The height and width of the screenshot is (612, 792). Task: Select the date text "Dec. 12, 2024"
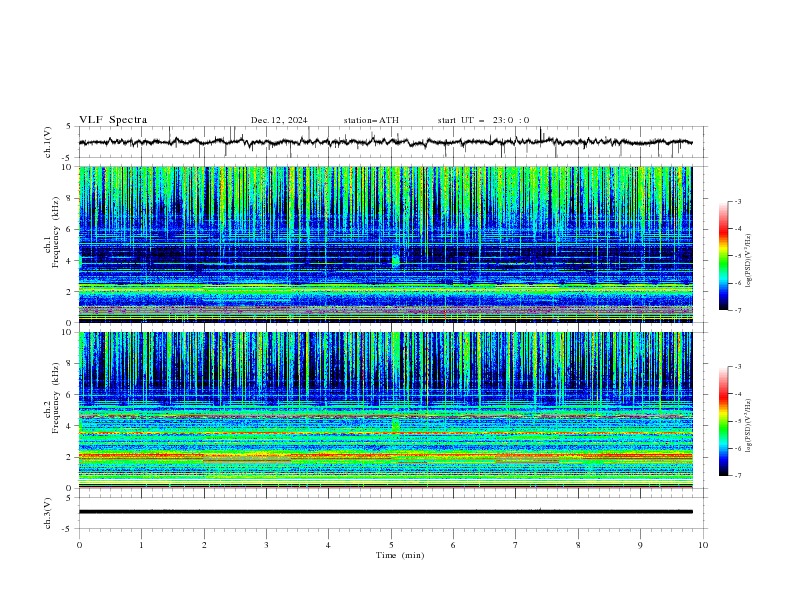coord(279,120)
